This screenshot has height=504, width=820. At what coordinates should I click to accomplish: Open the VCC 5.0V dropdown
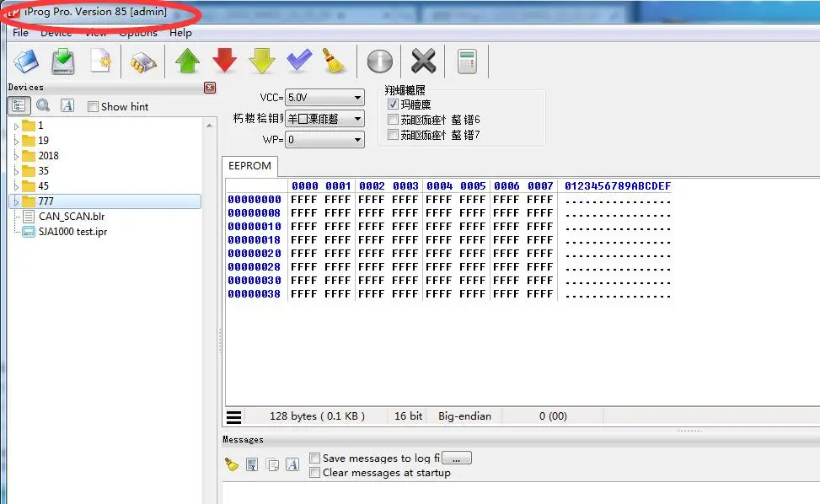click(324, 97)
